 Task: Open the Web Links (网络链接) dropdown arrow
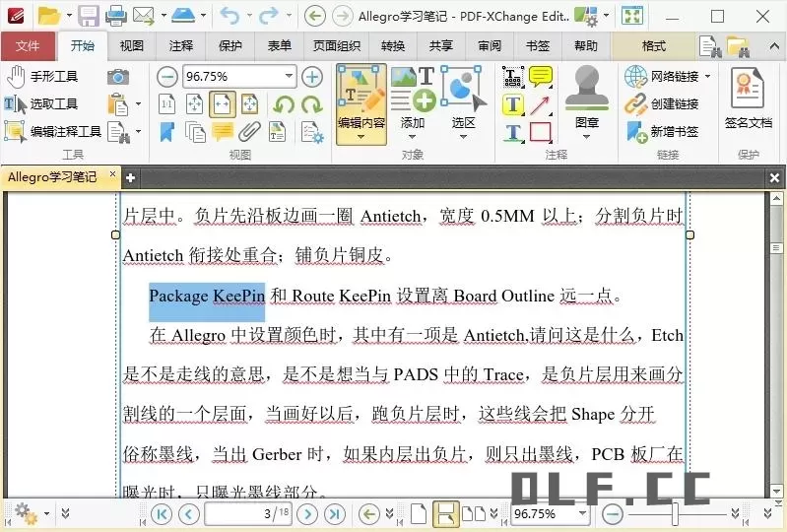pyautogui.click(x=707, y=76)
